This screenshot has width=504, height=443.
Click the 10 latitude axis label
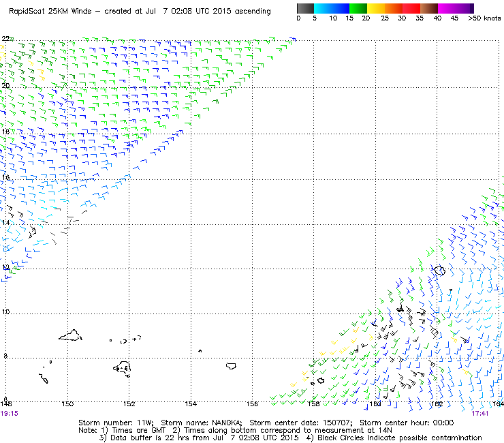[x=5, y=312]
